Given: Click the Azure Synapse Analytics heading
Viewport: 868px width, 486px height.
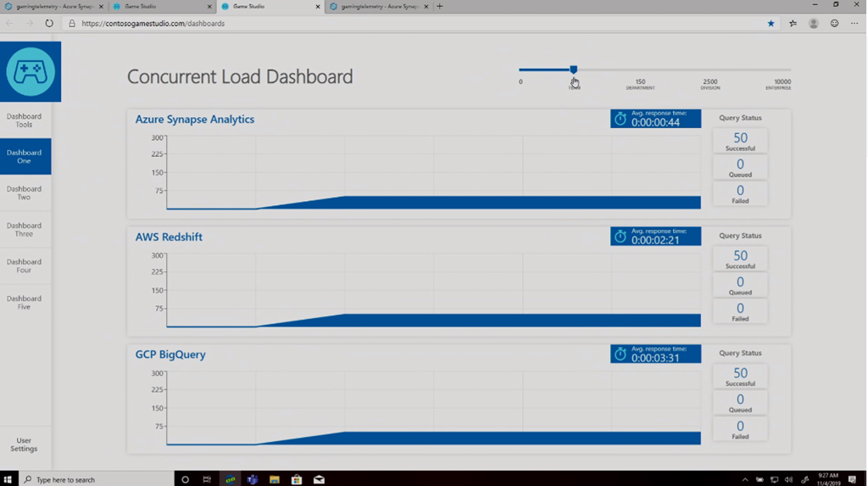Looking at the screenshot, I should (x=195, y=119).
